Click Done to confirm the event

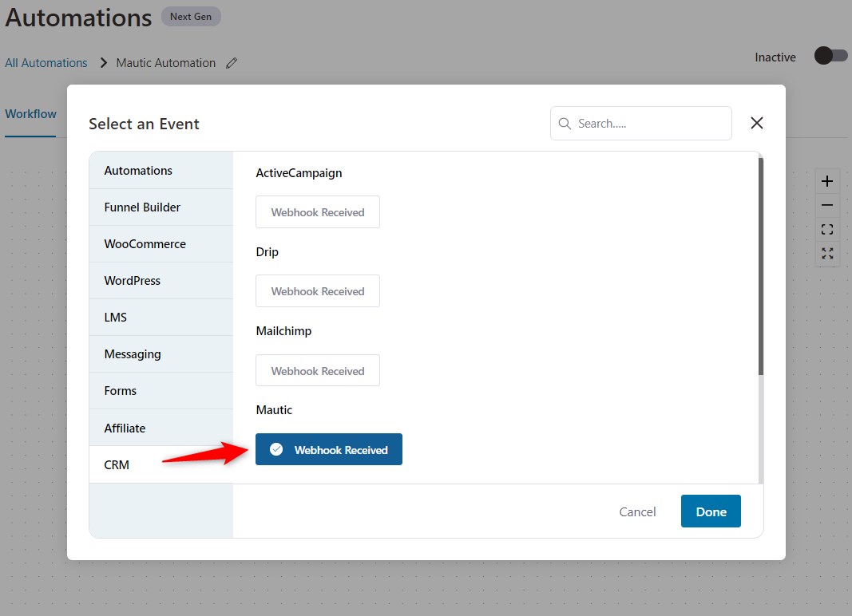tap(711, 511)
